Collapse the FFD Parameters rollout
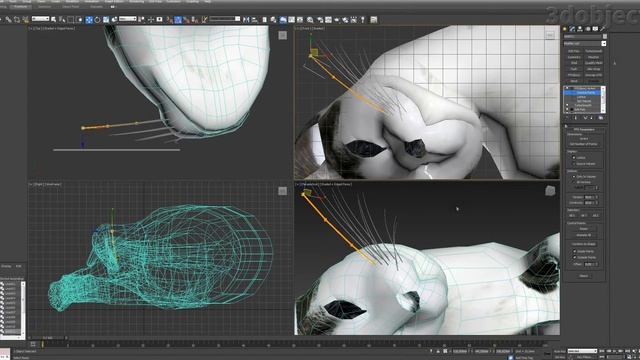Image resolution: width=640 pixels, height=360 pixels. 584,129
